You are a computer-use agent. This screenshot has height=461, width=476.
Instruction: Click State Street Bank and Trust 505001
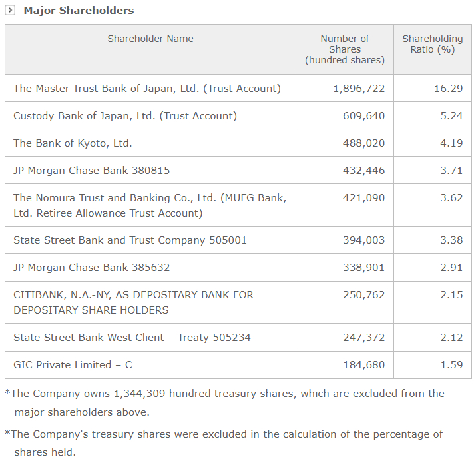click(x=130, y=240)
